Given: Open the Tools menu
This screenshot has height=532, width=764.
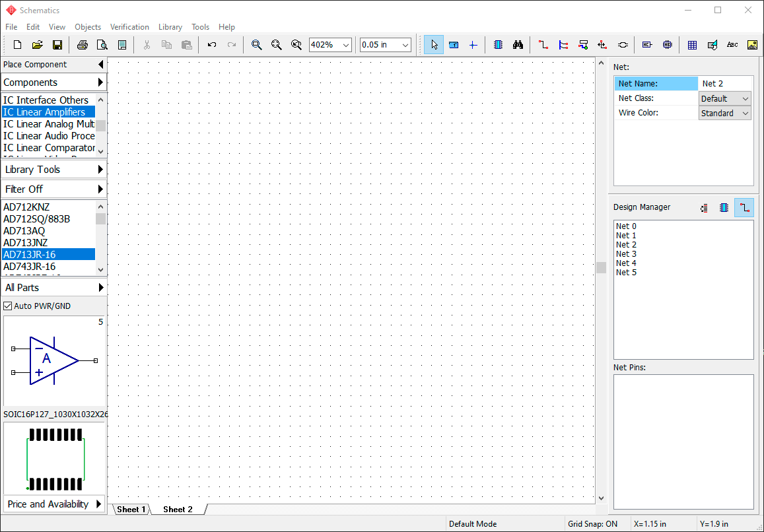Looking at the screenshot, I should coord(200,27).
